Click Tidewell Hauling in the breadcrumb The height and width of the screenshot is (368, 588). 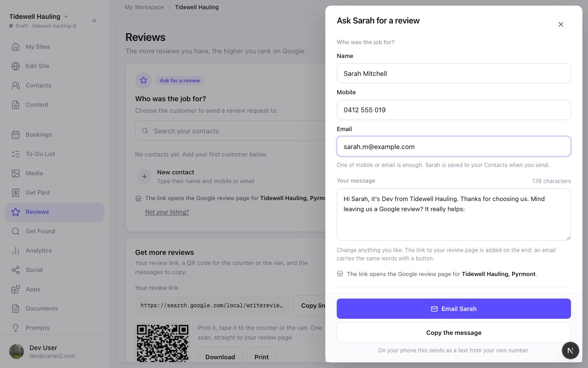pos(197,7)
